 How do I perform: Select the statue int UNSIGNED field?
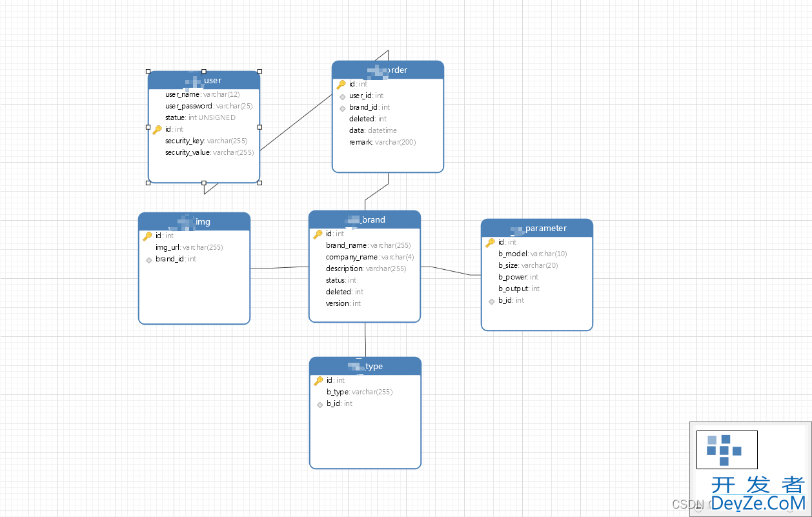(x=200, y=117)
